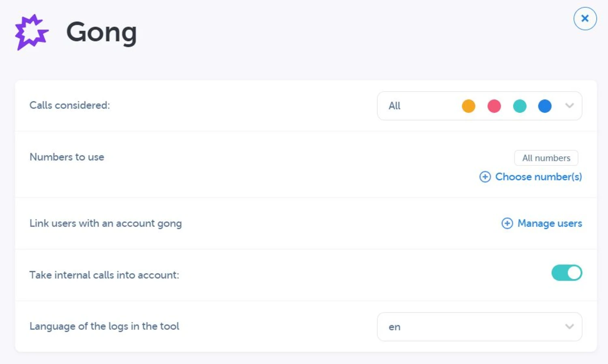Open the Manage users link
Screen dimensions: 608x364
click(550, 224)
